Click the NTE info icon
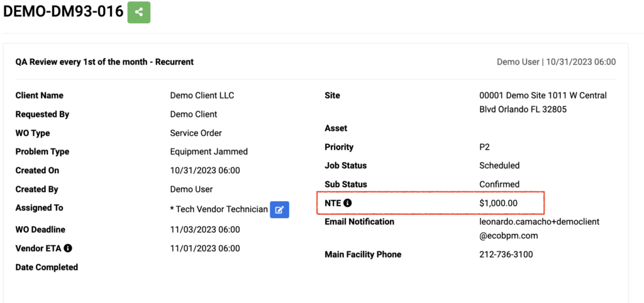The width and height of the screenshot is (644, 303). coord(347,202)
